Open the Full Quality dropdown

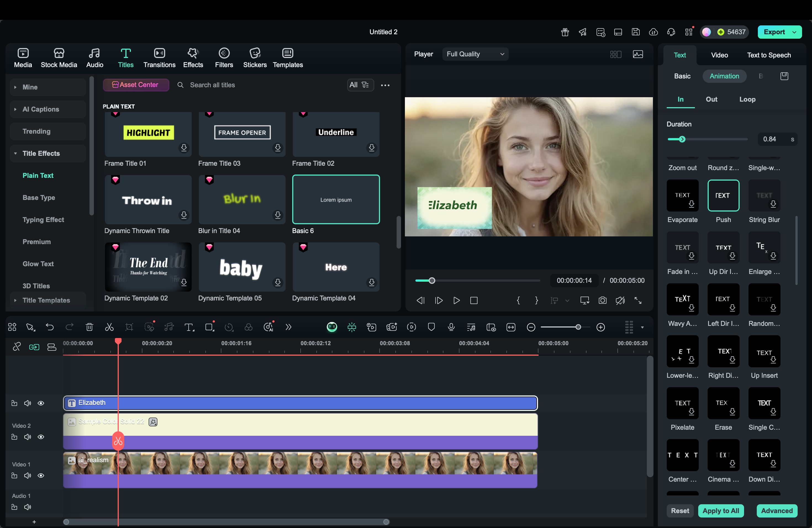pos(475,54)
